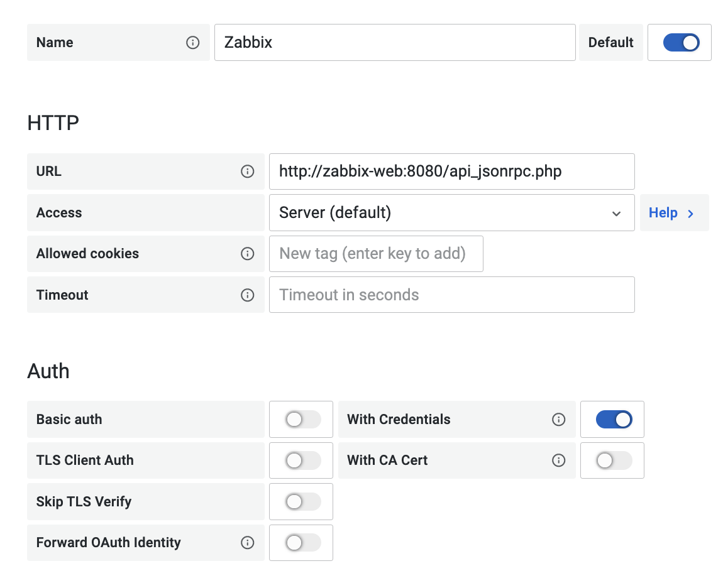Image resolution: width=723 pixels, height=588 pixels.
Task: Click the Timeout in seconds field
Action: pyautogui.click(x=451, y=295)
